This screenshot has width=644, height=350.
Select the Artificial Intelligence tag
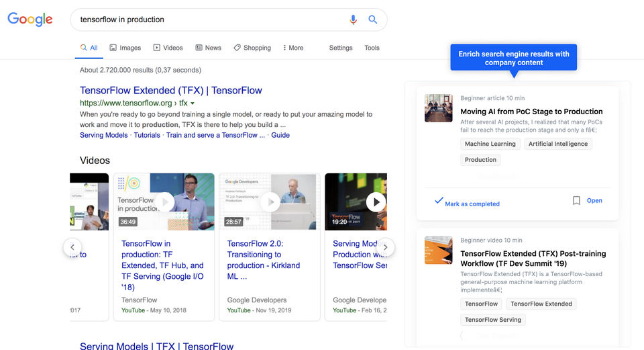pyautogui.click(x=557, y=144)
